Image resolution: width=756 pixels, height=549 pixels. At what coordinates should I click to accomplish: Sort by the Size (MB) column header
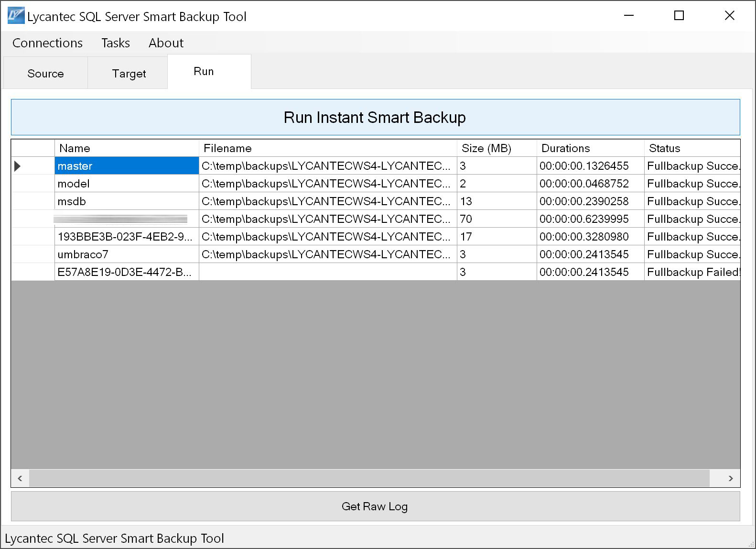[497, 148]
